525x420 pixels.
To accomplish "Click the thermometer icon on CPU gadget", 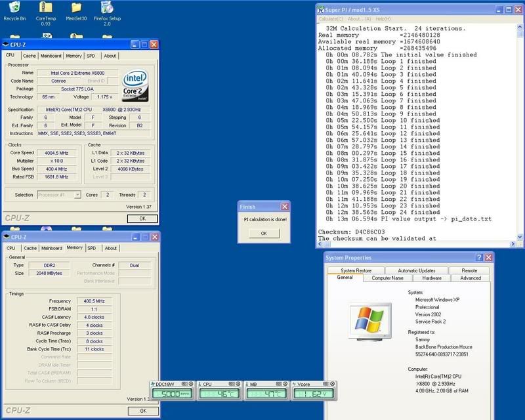I will 200,384.
